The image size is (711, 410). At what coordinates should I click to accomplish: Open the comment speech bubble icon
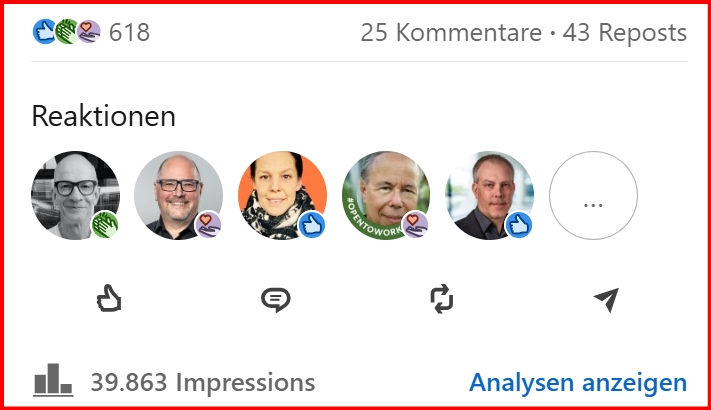click(276, 299)
